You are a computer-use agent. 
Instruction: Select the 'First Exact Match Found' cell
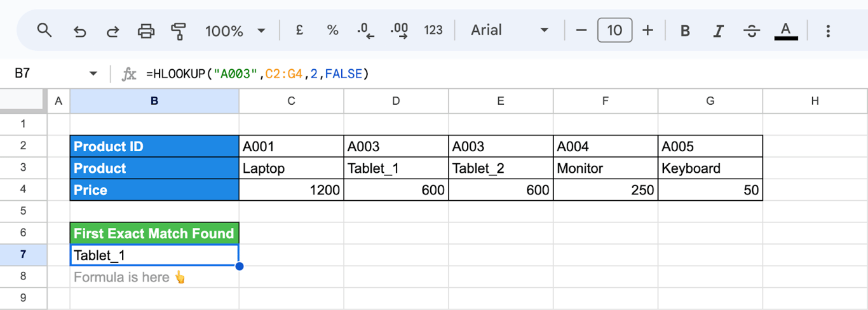click(x=154, y=233)
